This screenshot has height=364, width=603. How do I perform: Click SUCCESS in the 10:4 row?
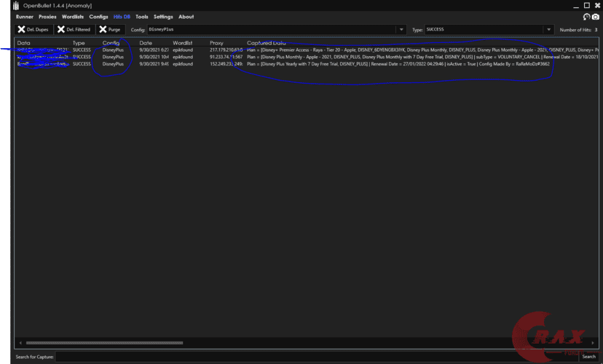tap(82, 57)
